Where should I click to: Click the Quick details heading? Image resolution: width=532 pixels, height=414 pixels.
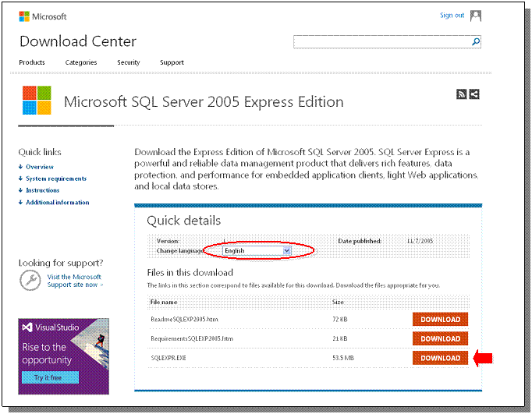(x=183, y=221)
